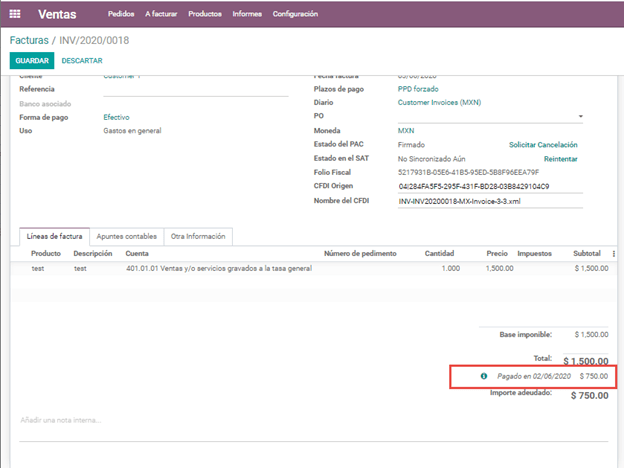Open the Configuración menu
624x468 pixels.
[x=295, y=14]
